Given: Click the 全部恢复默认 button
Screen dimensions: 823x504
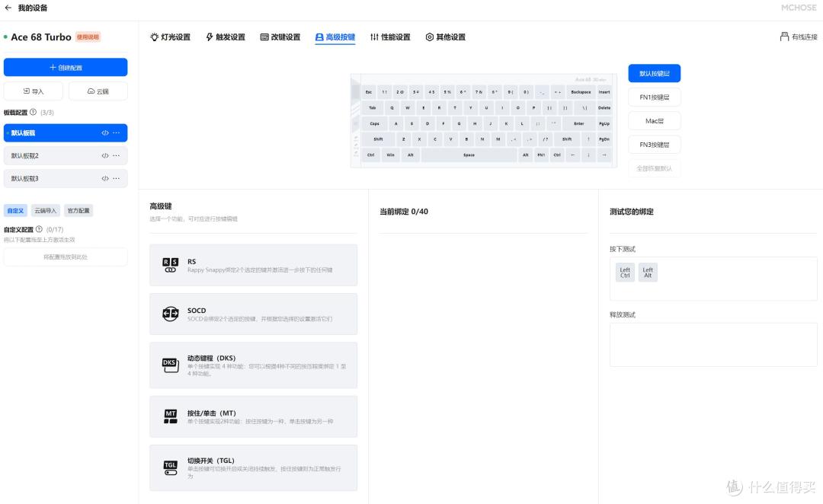Looking at the screenshot, I should [654, 168].
